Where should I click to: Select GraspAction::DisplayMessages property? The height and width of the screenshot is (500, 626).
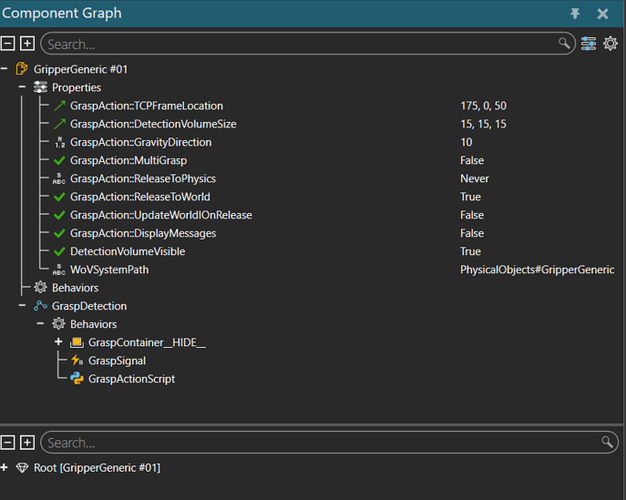(143, 233)
